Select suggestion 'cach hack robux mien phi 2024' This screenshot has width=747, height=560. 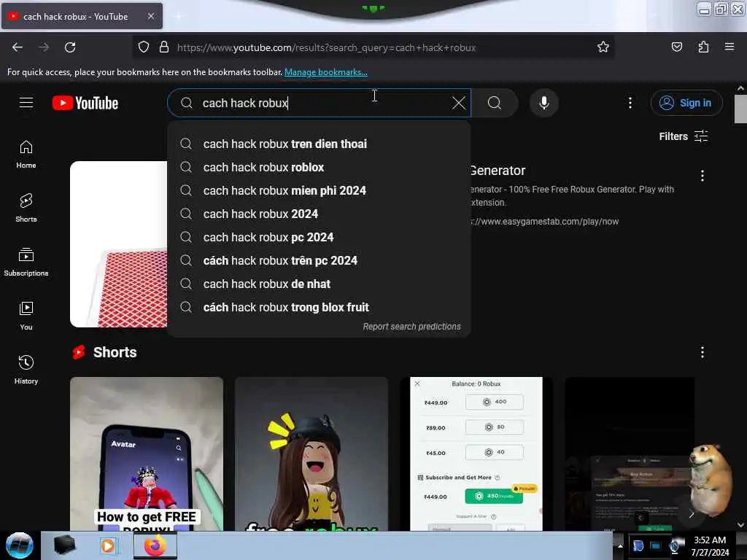(319, 190)
